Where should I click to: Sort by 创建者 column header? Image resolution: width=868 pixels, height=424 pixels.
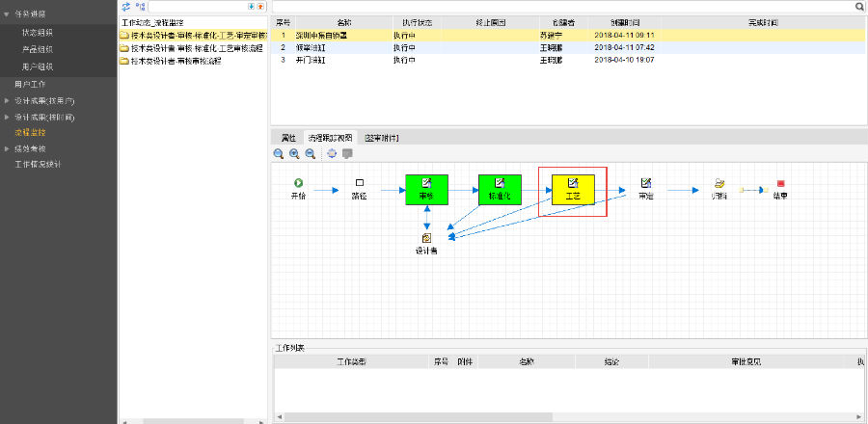point(563,23)
